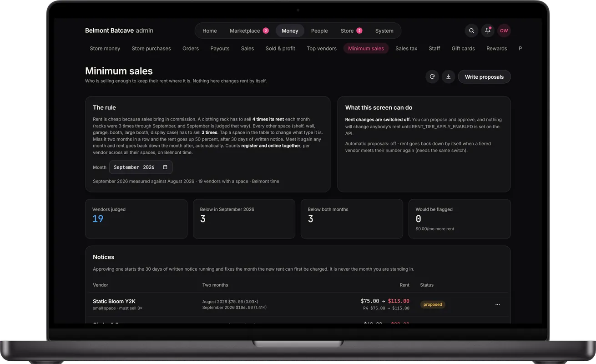Select the Money nav item
Screen dimensions: 596x364
(x=290, y=31)
